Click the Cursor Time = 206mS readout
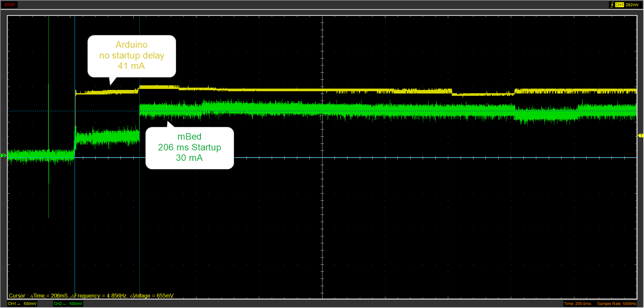 point(38,296)
